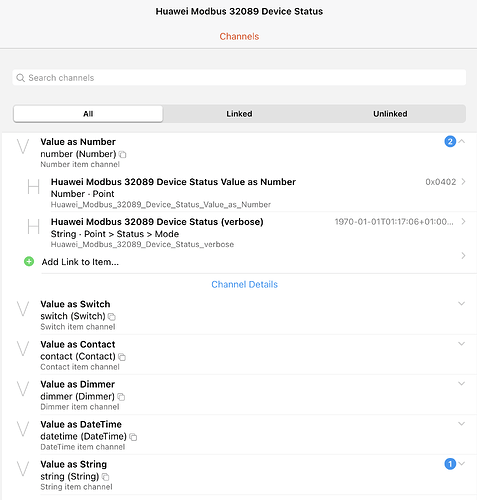
Task: Collapse the Value as Number channel
Action: pos(462,141)
